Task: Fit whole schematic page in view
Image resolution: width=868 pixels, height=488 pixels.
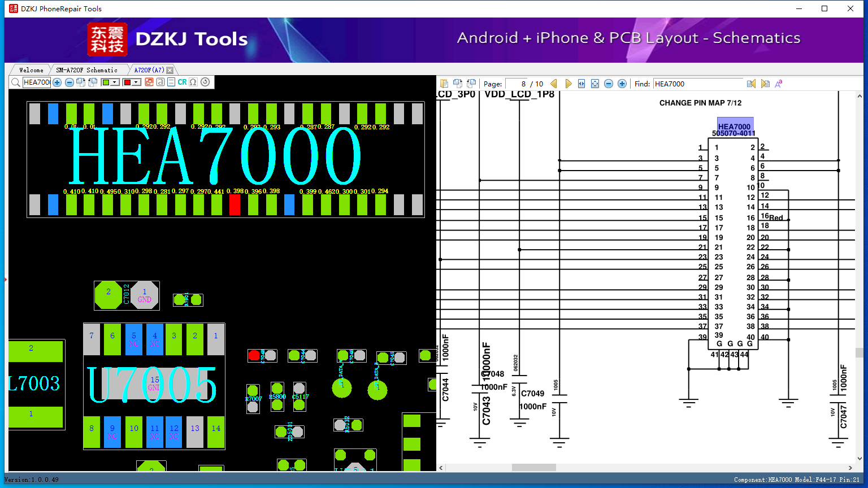Action: (x=595, y=84)
